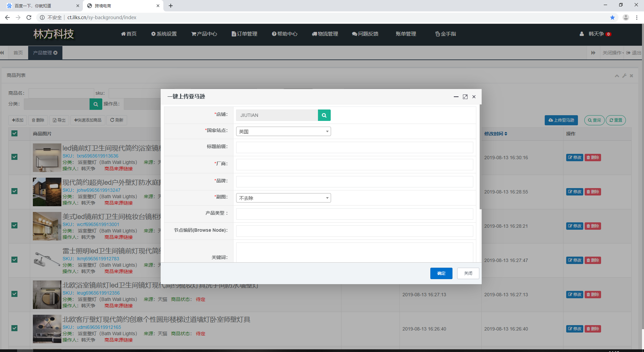Click the green category search icon
This screenshot has width=644, height=352.
[x=96, y=104]
